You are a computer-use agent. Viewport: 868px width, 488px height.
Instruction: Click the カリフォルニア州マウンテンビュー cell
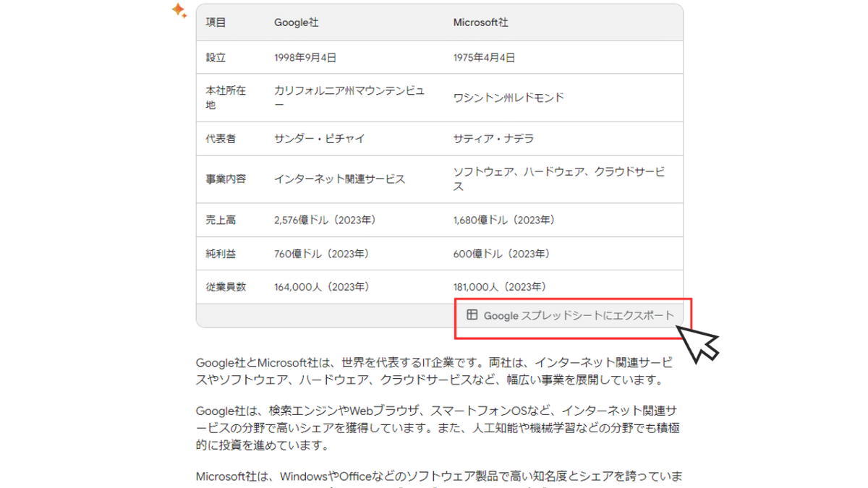click(x=349, y=98)
